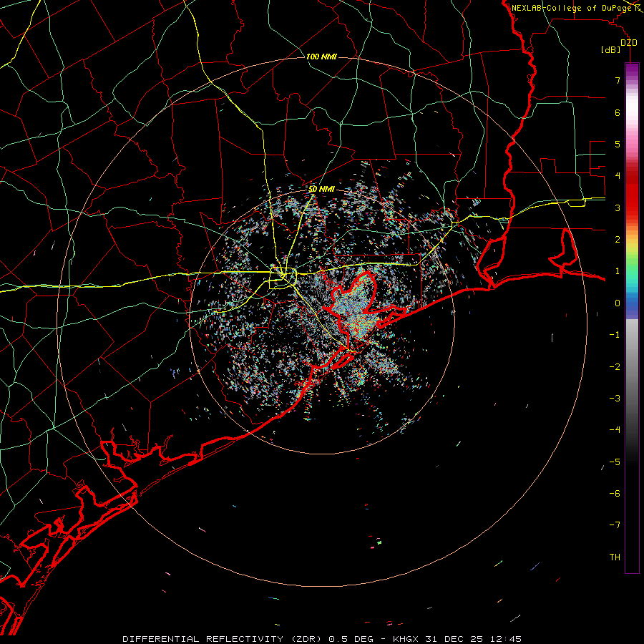Click the TH threshold label on the scale
644x644 pixels.
(x=615, y=557)
